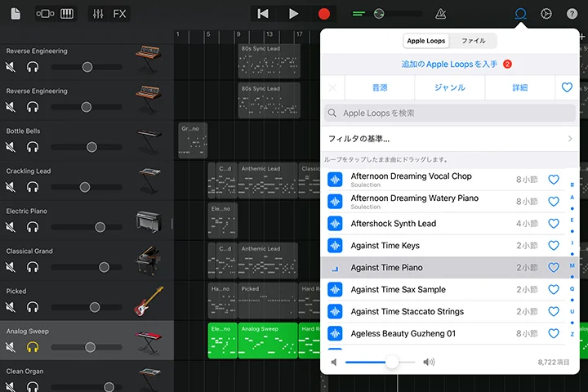This screenshot has height=392, width=588.
Task: Jump to letter A in index
Action: coord(572,197)
